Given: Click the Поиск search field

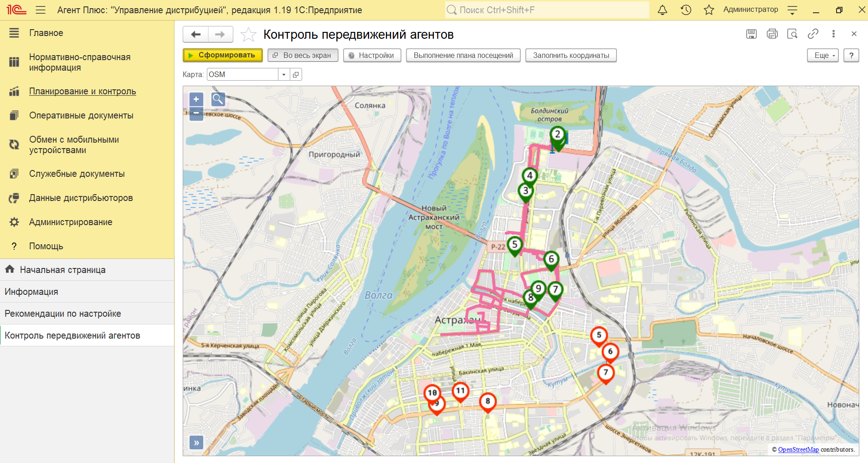Looking at the screenshot, I should point(547,10).
